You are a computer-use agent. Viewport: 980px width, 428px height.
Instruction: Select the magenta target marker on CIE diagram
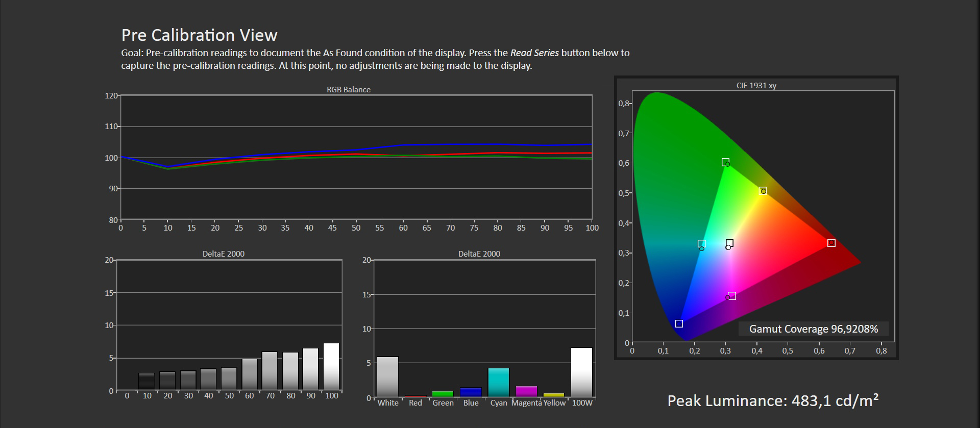pos(732,296)
